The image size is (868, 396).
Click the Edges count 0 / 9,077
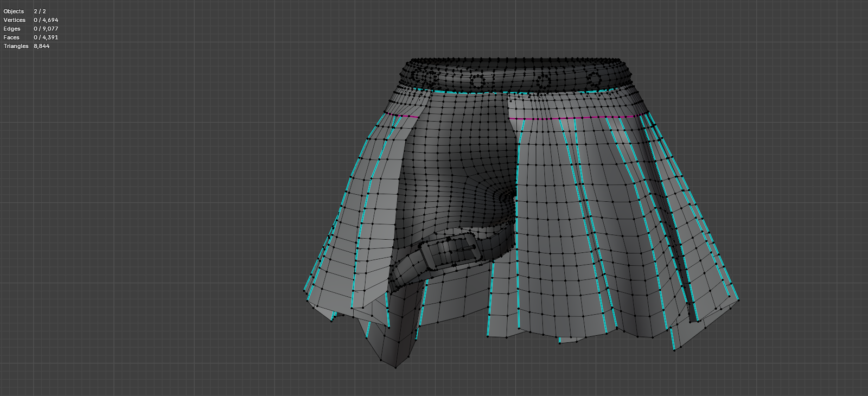(46, 29)
